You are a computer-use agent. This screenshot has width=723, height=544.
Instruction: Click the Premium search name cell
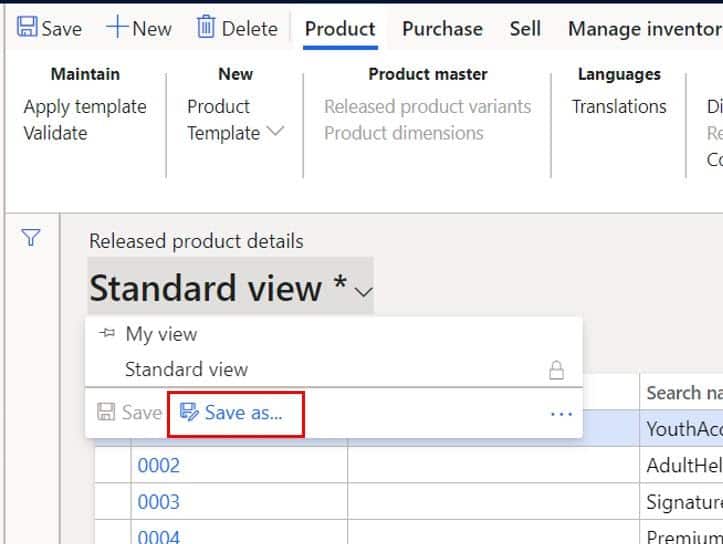coord(682,534)
